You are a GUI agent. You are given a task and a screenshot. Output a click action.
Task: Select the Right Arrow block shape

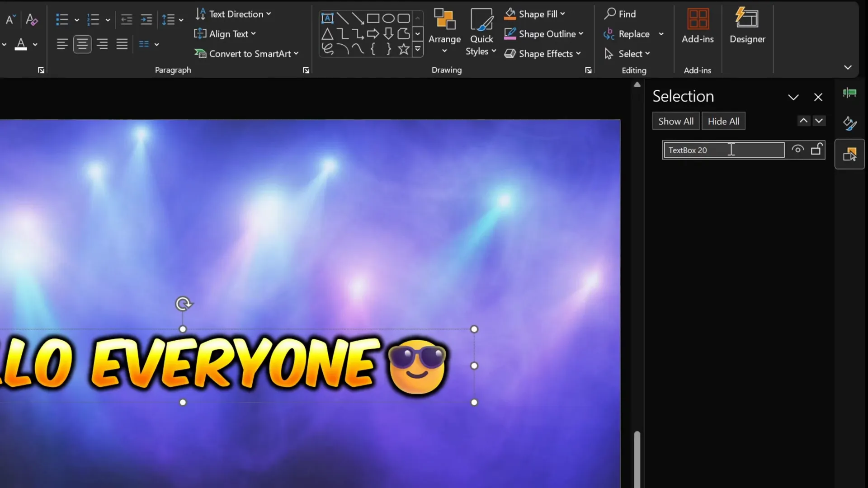[x=373, y=34]
